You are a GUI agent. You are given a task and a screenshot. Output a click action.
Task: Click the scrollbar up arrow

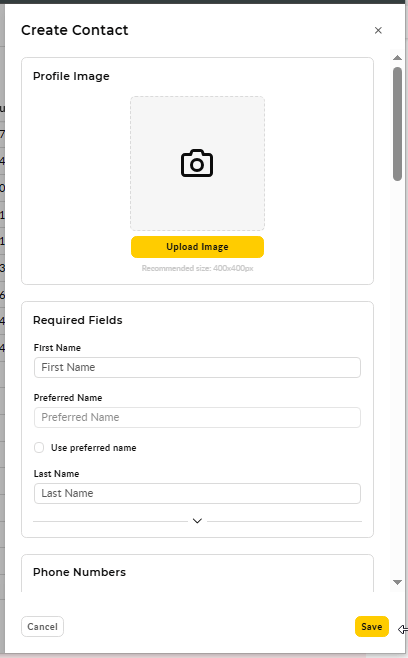point(397,57)
